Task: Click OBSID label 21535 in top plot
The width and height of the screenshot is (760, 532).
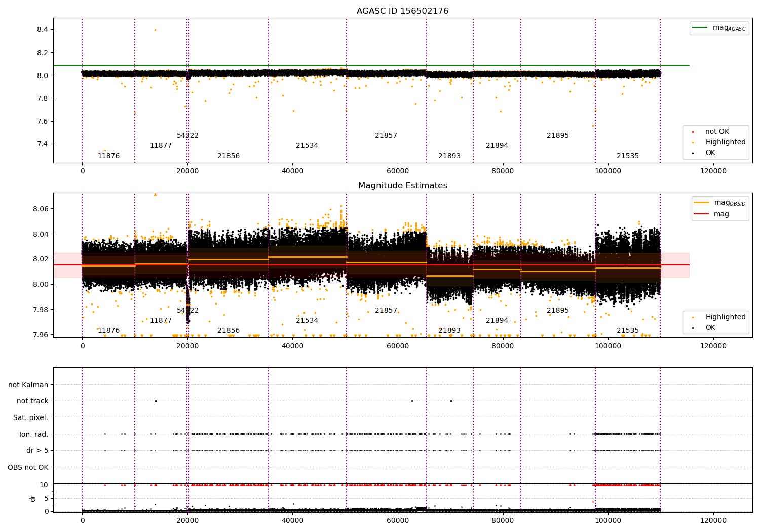Action: (x=628, y=156)
